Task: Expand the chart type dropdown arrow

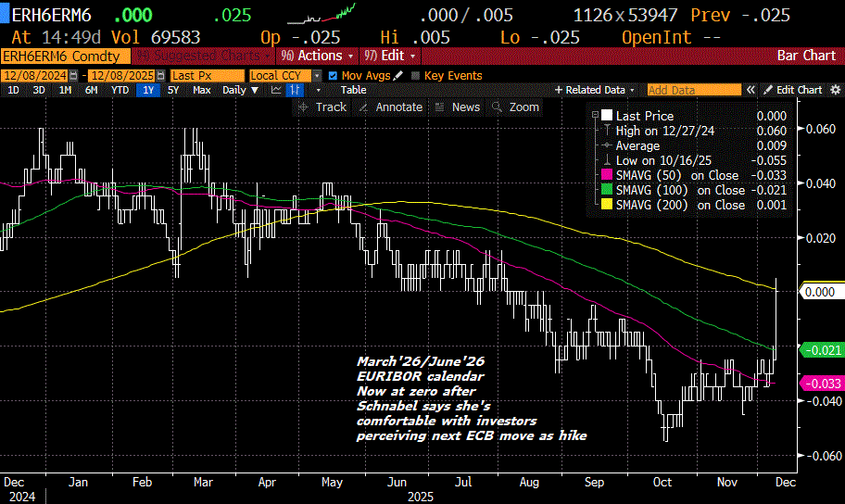Action: pos(319,90)
